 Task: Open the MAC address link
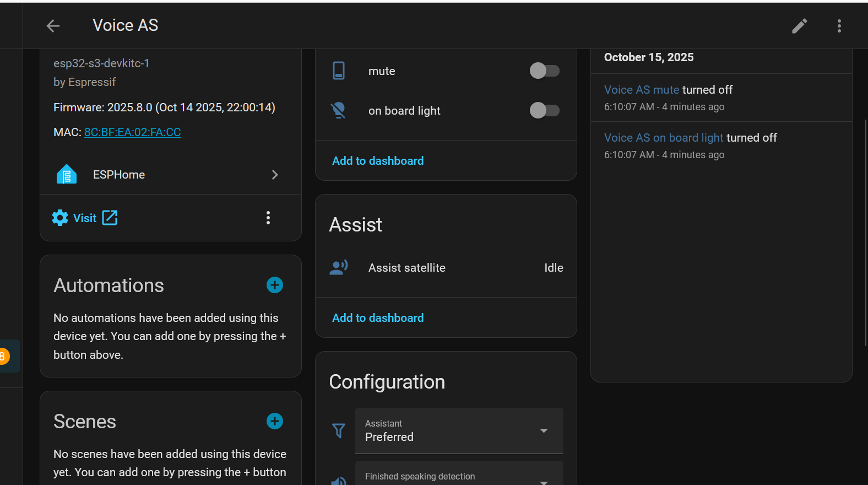tap(132, 132)
